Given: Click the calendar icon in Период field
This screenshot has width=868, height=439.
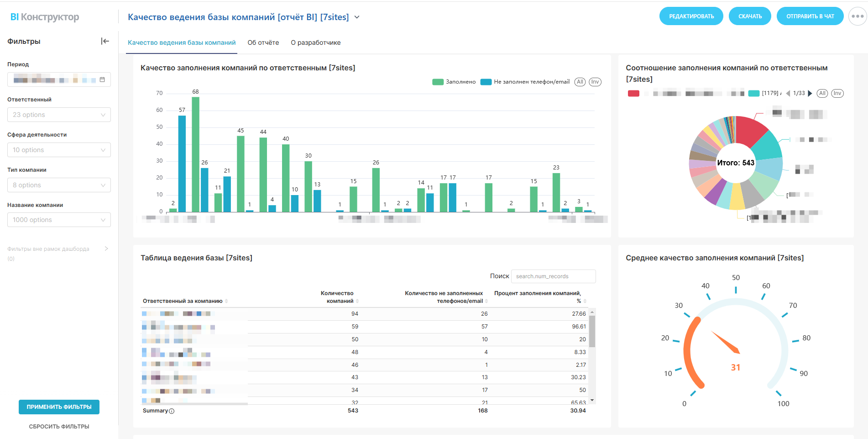Looking at the screenshot, I should 102,79.
